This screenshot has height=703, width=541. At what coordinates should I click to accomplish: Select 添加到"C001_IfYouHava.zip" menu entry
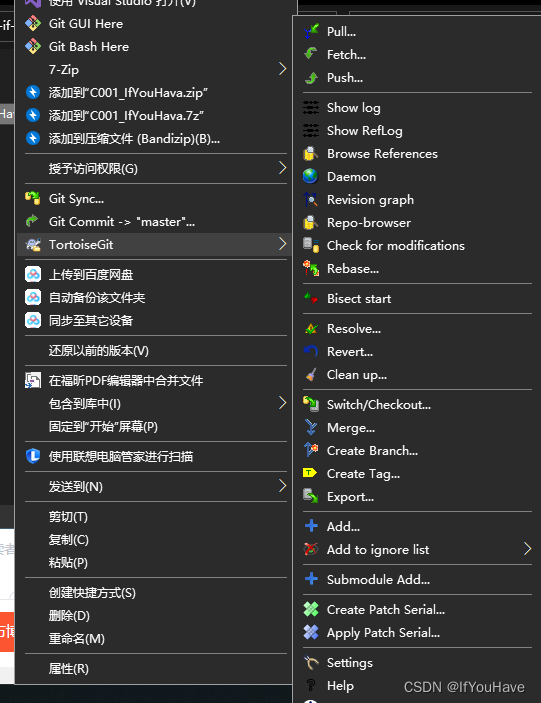coord(155,92)
